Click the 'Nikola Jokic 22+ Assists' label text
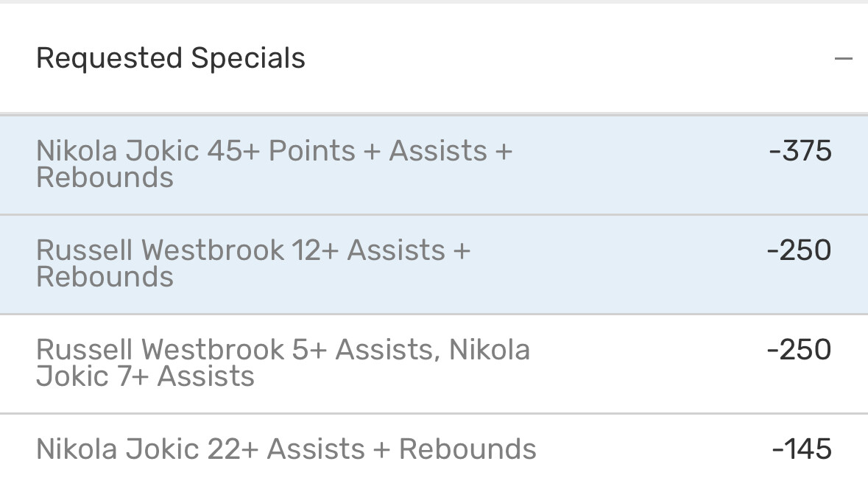 pyautogui.click(x=199, y=449)
